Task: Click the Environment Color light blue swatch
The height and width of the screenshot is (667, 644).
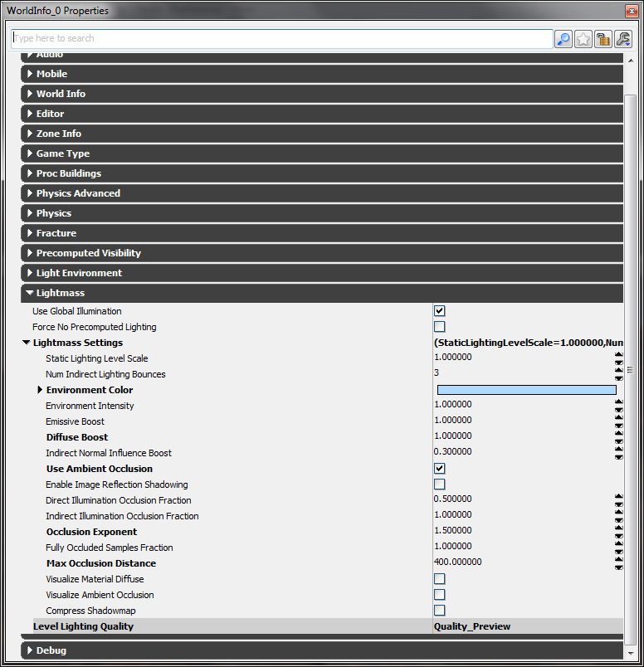Action: [x=526, y=390]
